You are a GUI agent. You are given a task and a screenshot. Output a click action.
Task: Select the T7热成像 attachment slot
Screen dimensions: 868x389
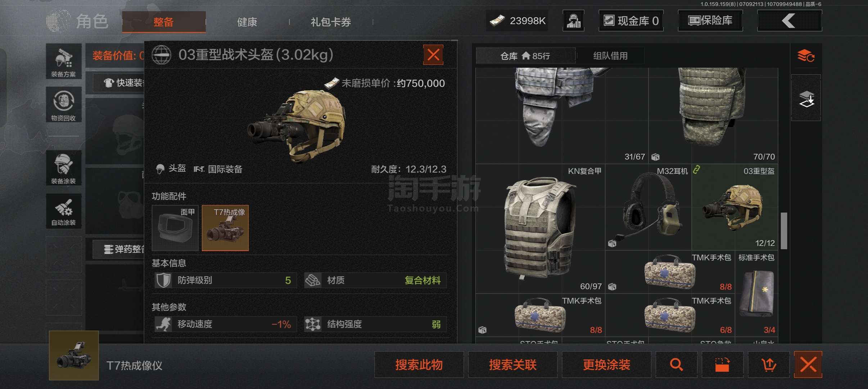coord(225,228)
